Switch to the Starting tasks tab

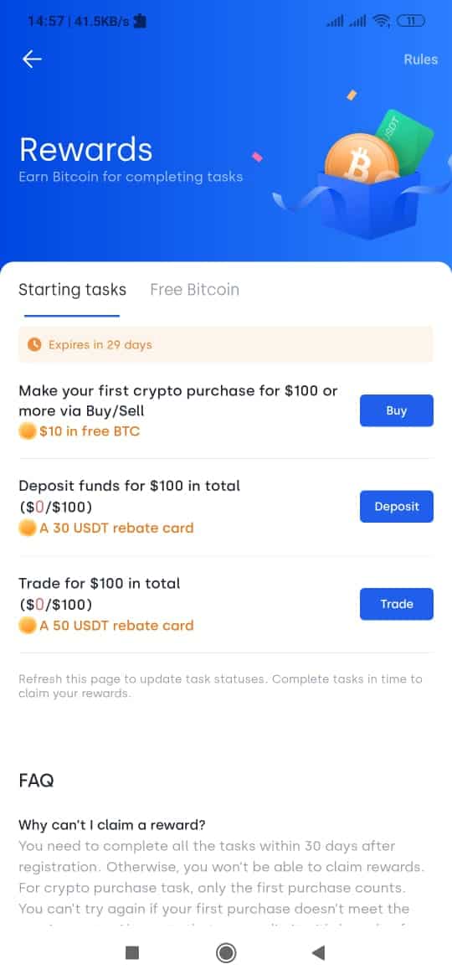73,290
